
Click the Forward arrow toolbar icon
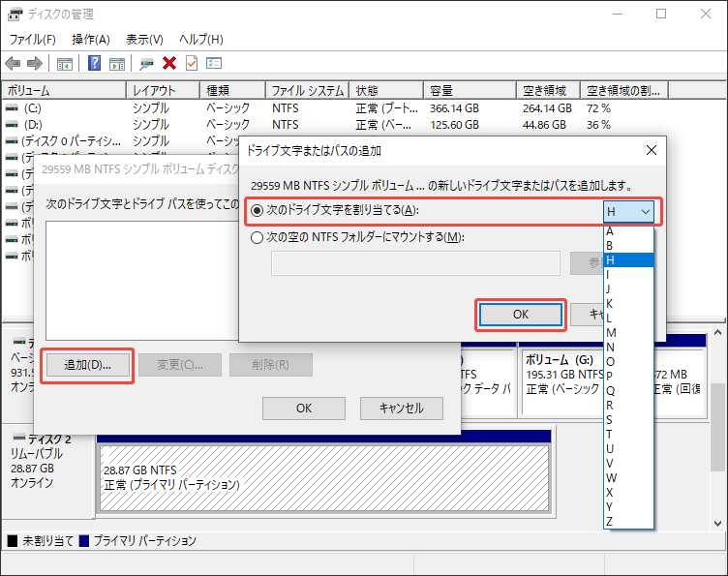pyautogui.click(x=35, y=63)
